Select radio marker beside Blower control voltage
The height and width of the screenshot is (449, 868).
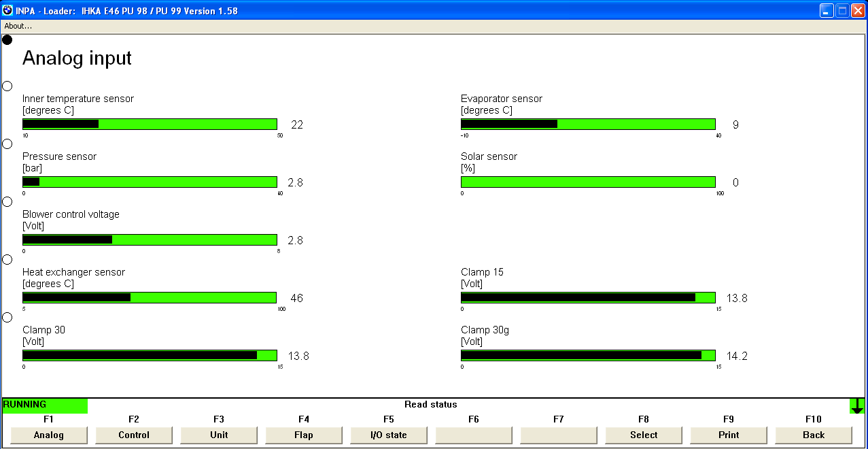(7, 202)
